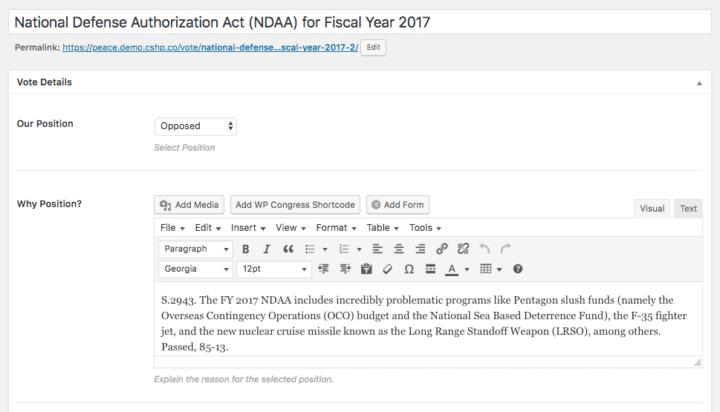This screenshot has height=412, width=720.
Task: Clear formatting with eraser icon
Action: pos(386,269)
